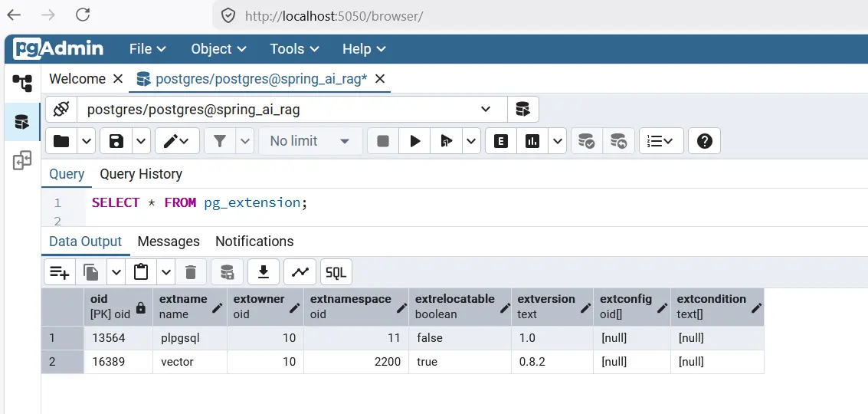Viewport: 868px width, 414px height.
Task: Click the 0.8.2 version cell
Action: (552, 362)
